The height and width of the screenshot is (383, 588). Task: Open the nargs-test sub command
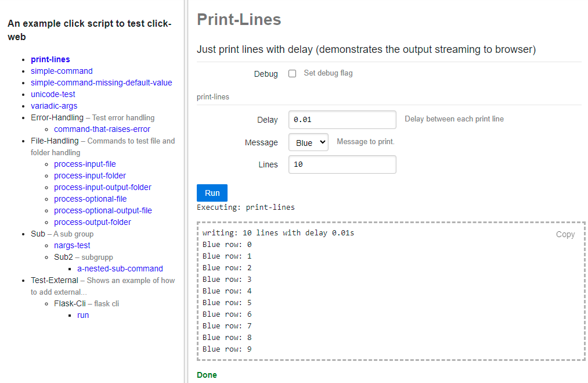tap(72, 245)
